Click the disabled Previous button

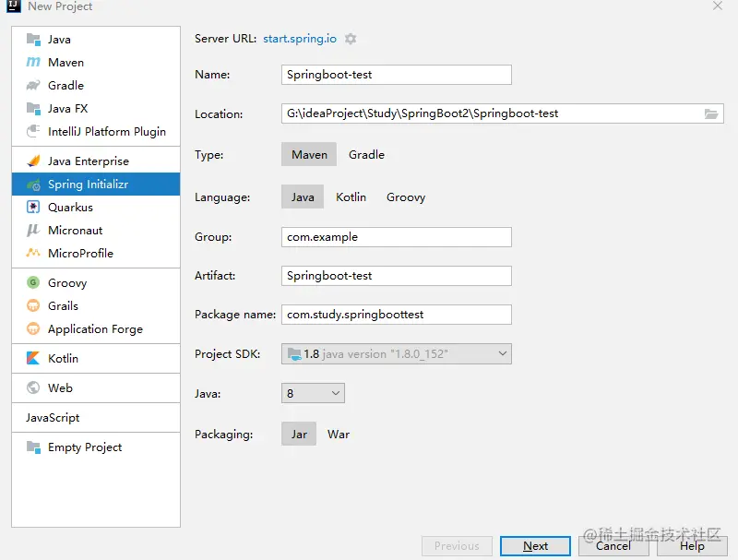point(457,546)
